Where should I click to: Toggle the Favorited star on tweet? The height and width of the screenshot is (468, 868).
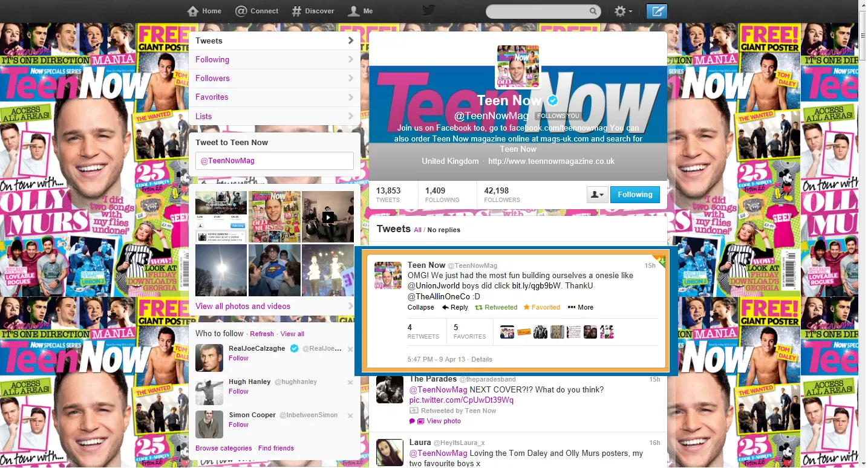tap(542, 307)
